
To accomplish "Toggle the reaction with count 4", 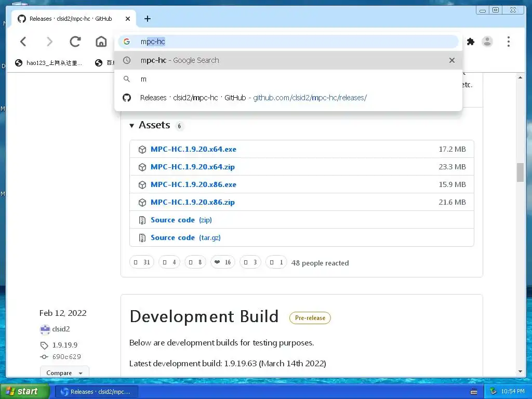I will click(x=169, y=262).
